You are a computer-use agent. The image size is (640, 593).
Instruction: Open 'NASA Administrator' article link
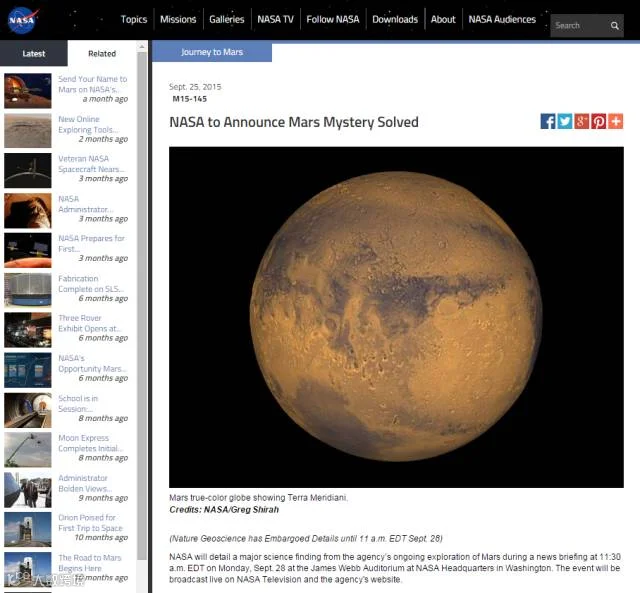[x=85, y=204]
